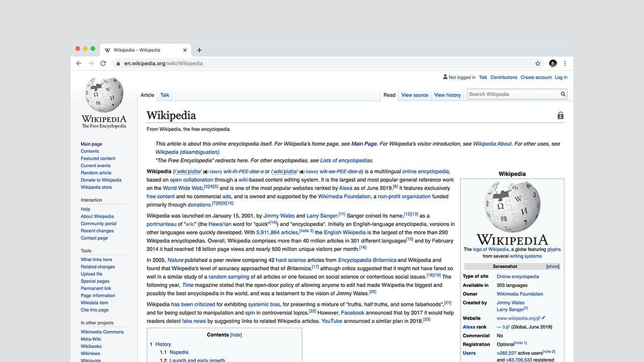This screenshot has width=644, height=362.
Task: Switch to the View history tab
Action: [447, 95]
